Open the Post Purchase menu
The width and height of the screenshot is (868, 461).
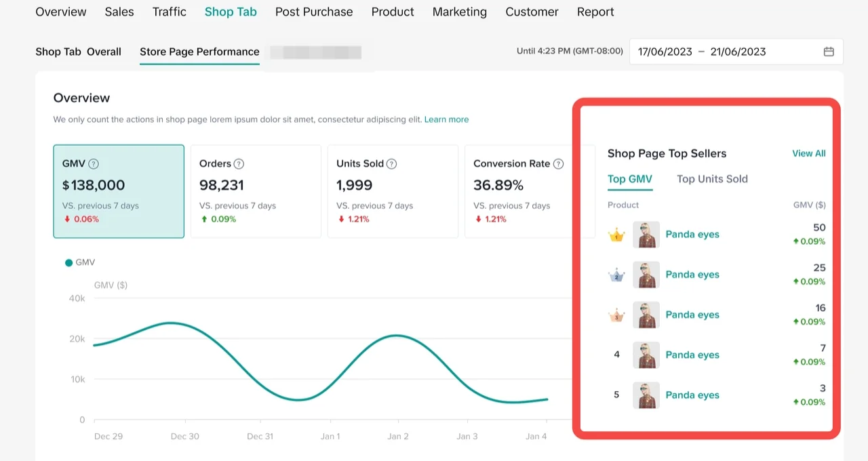click(314, 12)
